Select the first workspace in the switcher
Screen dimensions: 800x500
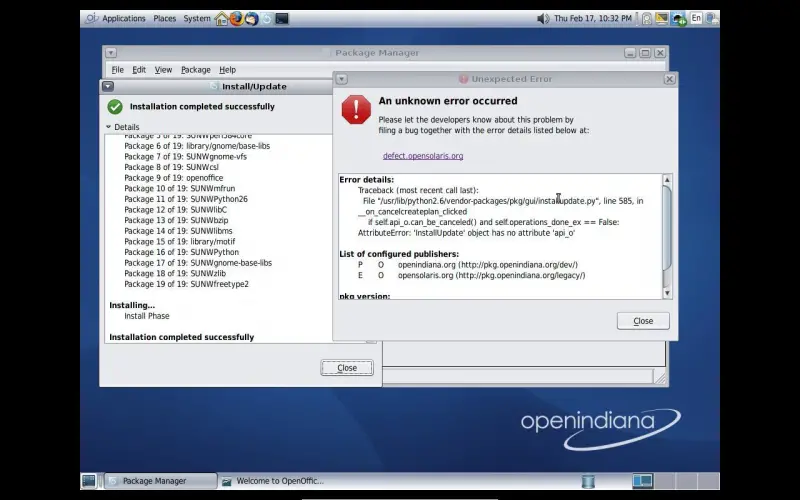[642, 481]
